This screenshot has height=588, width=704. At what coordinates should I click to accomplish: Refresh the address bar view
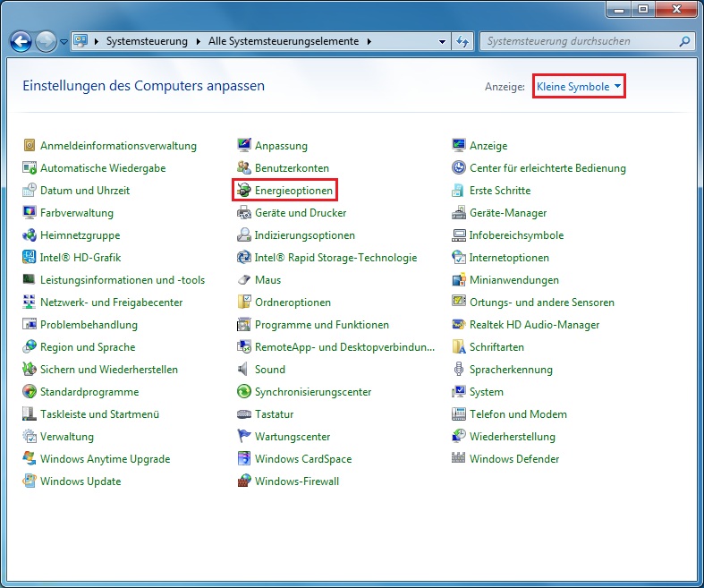462,42
